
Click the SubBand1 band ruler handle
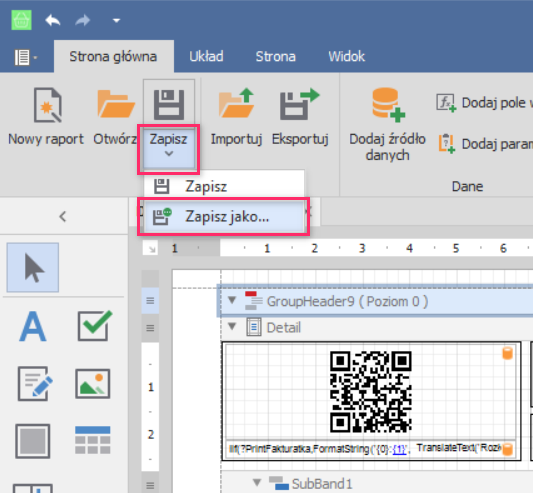(150, 485)
